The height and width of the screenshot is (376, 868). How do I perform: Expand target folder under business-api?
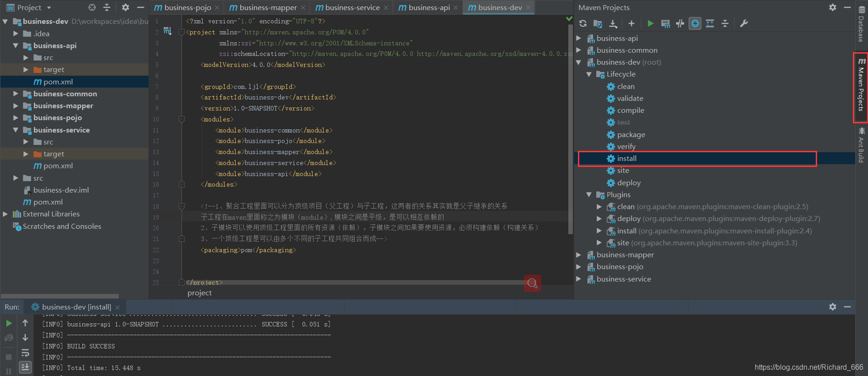click(26, 70)
